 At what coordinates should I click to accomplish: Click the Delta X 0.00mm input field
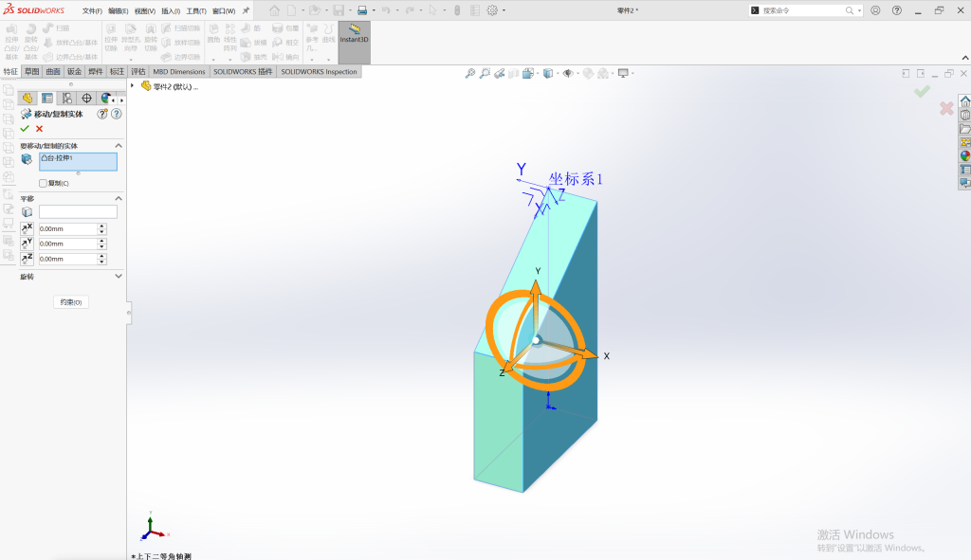click(67, 229)
